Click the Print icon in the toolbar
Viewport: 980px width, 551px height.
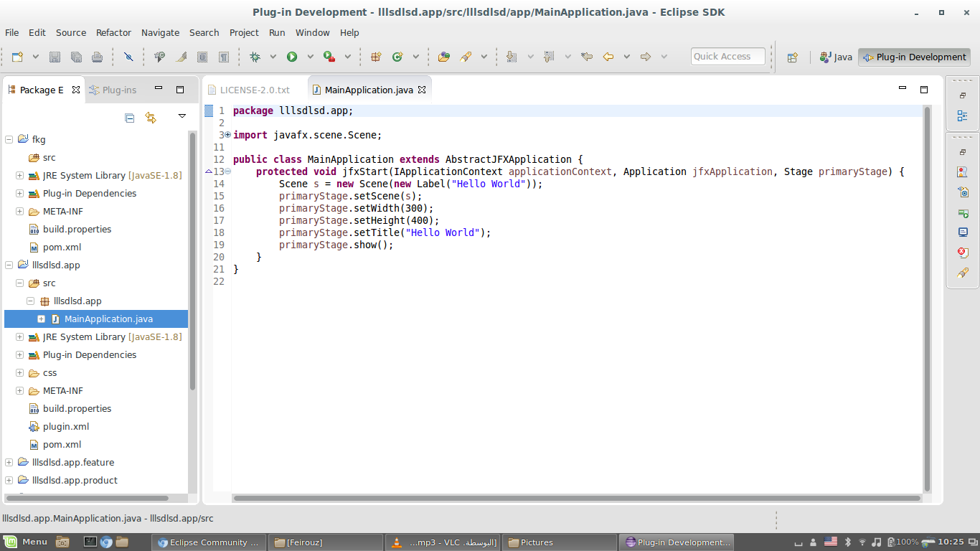tap(97, 57)
